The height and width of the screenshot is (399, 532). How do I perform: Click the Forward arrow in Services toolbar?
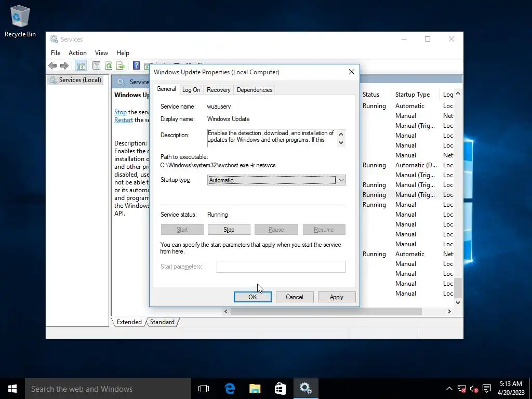[64, 65]
